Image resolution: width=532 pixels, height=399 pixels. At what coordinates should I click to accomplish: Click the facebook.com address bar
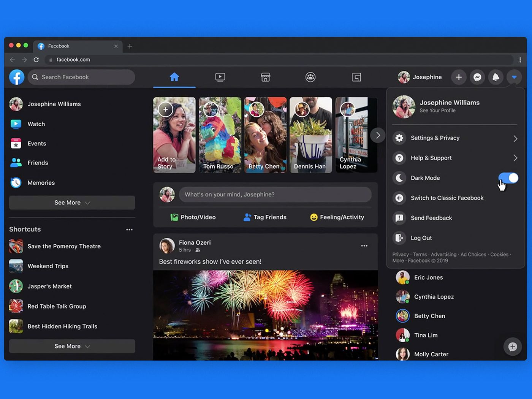[x=279, y=60]
